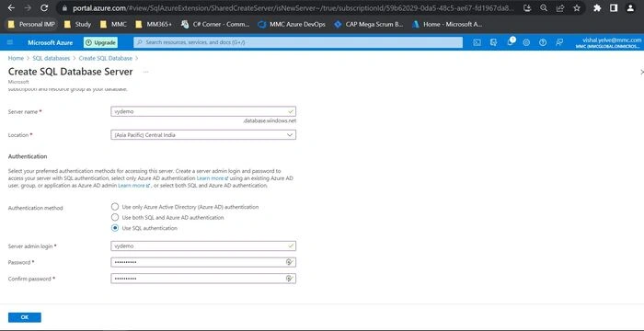Image resolution: width=644 pixels, height=331 pixels.
Task: Open Azure portal settings gear
Action: (x=526, y=42)
